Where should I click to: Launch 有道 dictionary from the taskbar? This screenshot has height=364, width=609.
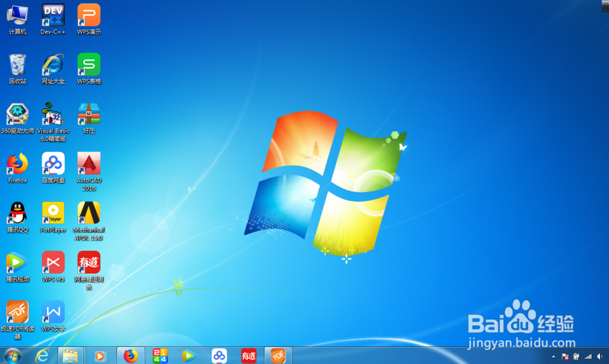click(248, 355)
